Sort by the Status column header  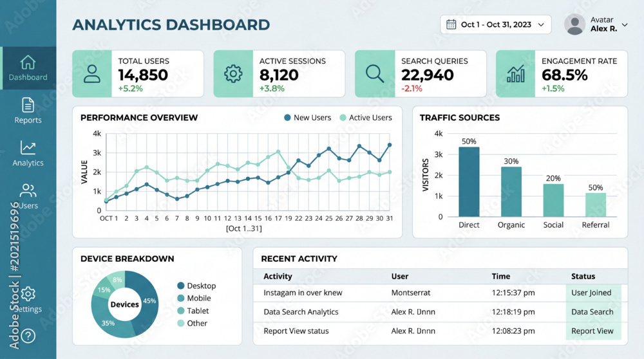(583, 277)
